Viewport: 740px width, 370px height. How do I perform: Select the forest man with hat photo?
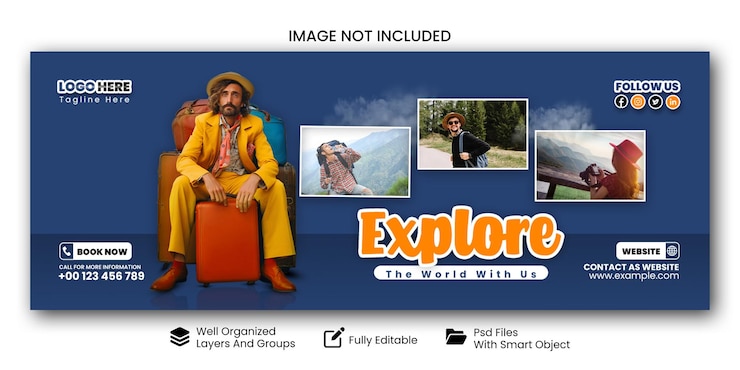click(x=472, y=134)
